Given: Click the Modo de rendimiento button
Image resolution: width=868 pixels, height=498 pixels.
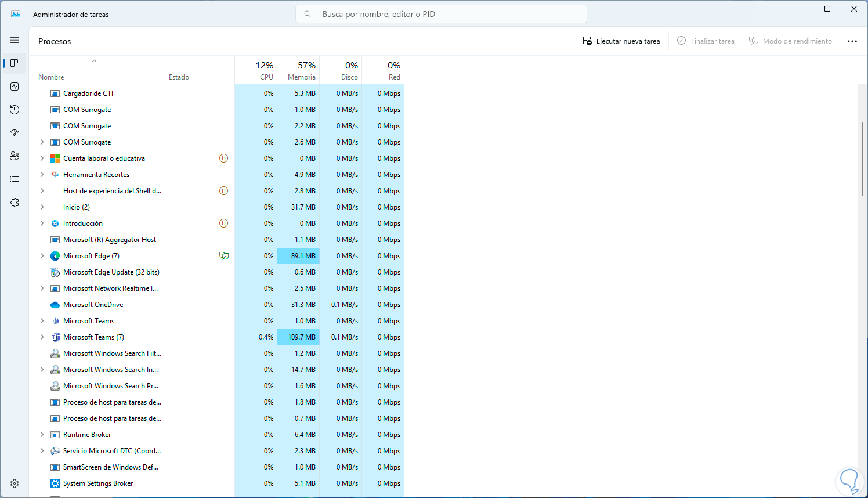Looking at the screenshot, I should coord(790,41).
